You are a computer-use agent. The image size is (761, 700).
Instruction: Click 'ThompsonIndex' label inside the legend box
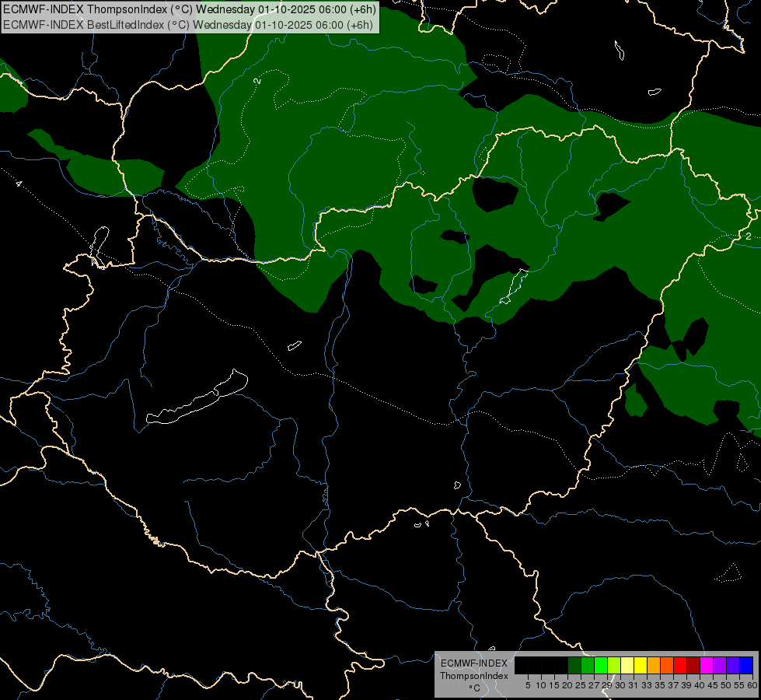click(474, 676)
